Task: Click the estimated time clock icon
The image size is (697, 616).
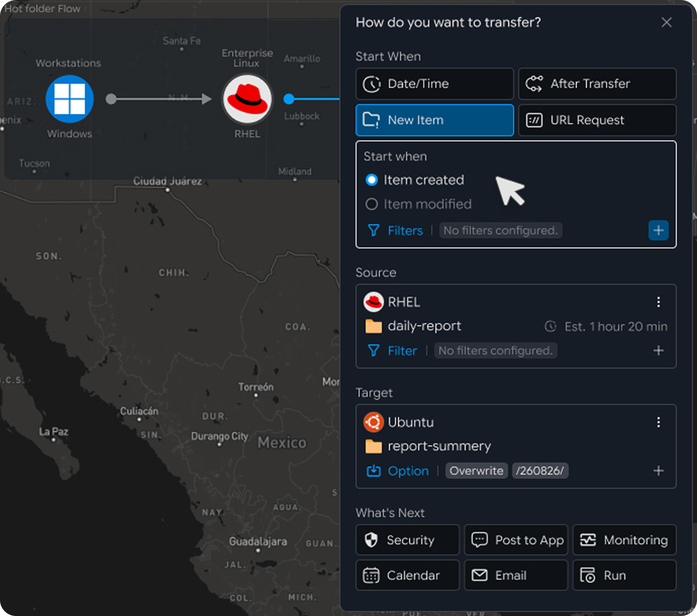Action: [x=551, y=326]
